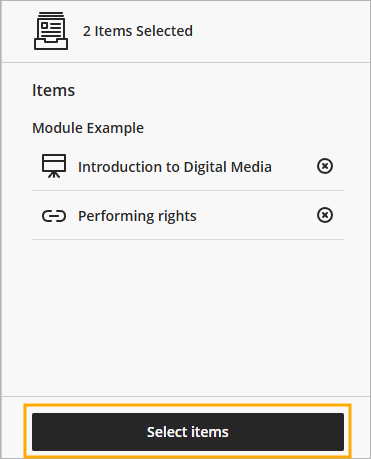Viewport: 371px width, 459px height.
Task: Click the icon left of Performing rights
Action: coord(54,216)
